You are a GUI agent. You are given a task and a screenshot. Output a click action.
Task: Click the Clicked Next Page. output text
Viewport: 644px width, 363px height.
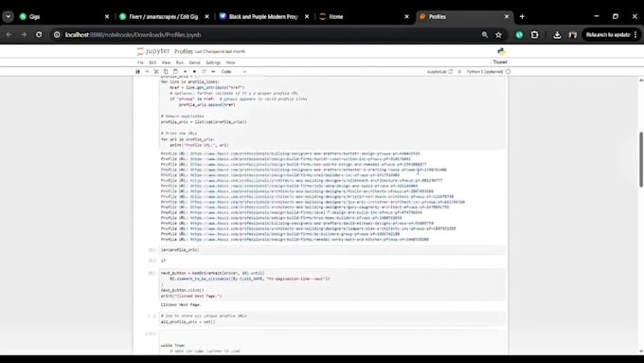(x=181, y=304)
